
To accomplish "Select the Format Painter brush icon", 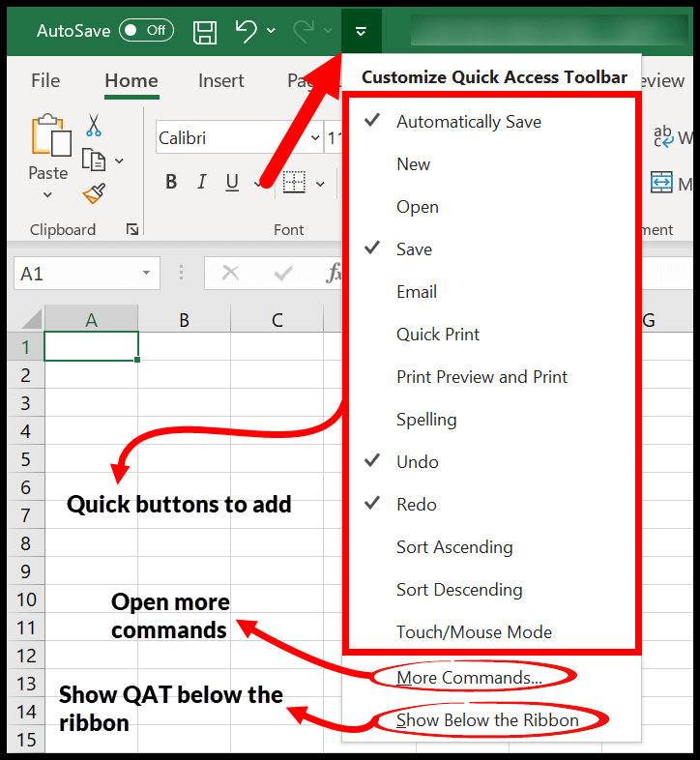I will (x=94, y=194).
